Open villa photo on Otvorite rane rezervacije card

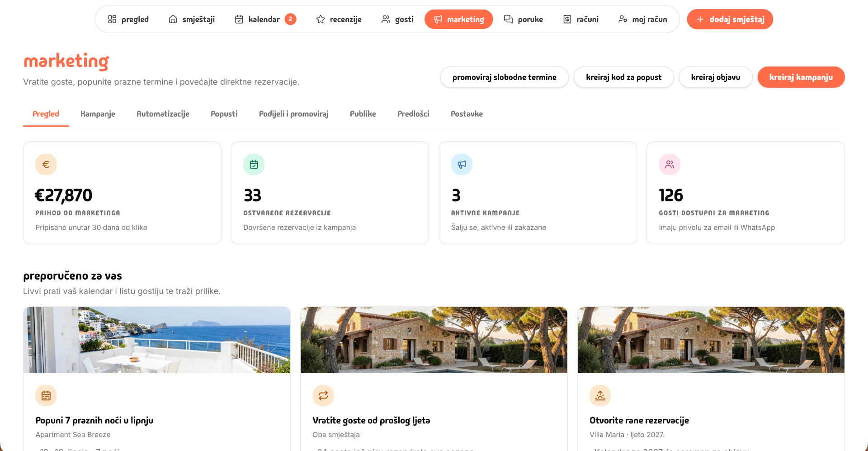pyautogui.click(x=711, y=340)
